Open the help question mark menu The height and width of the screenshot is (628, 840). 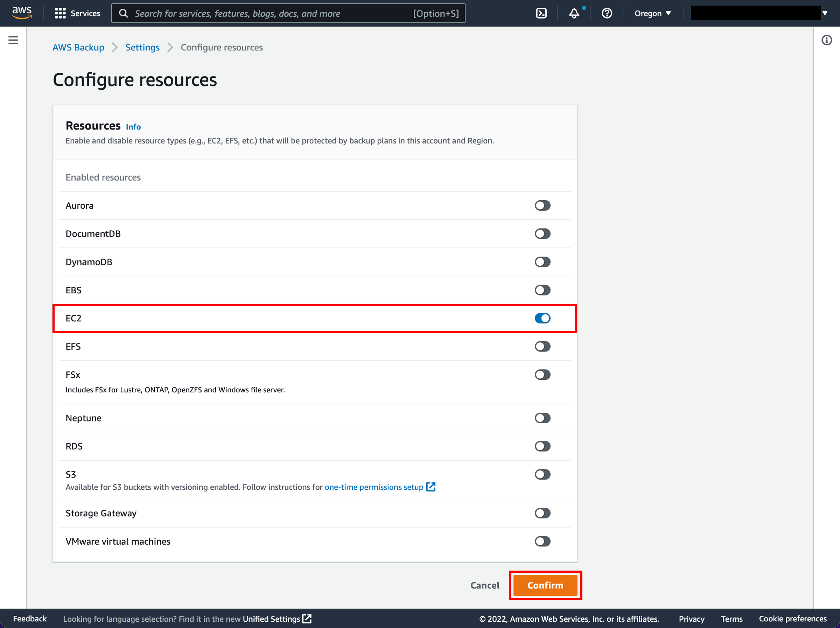pos(607,13)
